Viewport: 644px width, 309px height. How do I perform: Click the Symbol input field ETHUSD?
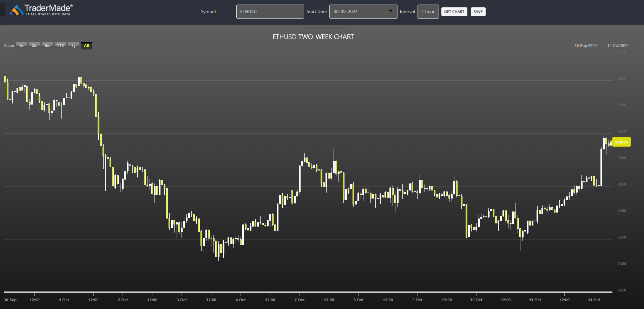pyautogui.click(x=270, y=12)
